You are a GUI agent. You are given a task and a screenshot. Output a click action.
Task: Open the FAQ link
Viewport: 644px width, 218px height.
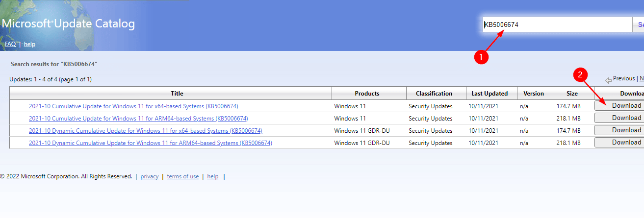coord(10,44)
